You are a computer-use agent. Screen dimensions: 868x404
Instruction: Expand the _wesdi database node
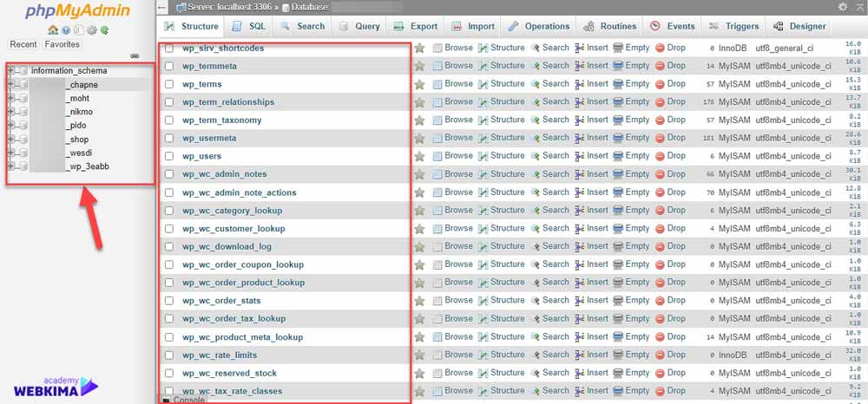coord(10,153)
